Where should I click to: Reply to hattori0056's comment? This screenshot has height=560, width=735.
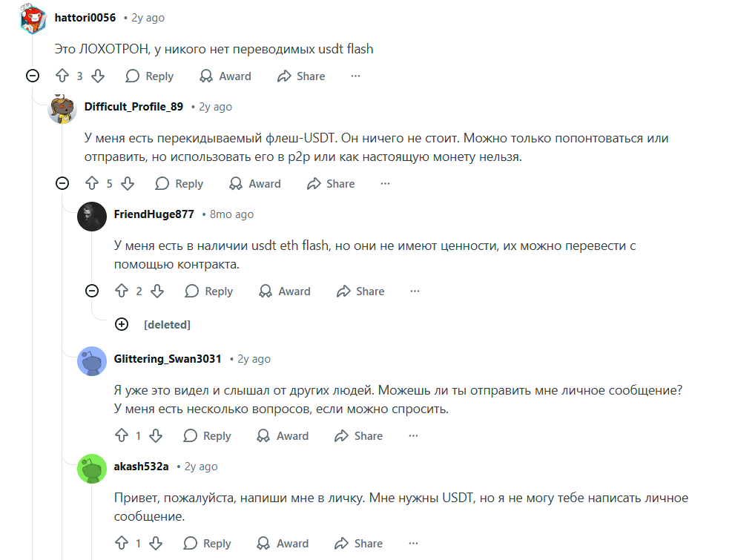pyautogui.click(x=150, y=76)
